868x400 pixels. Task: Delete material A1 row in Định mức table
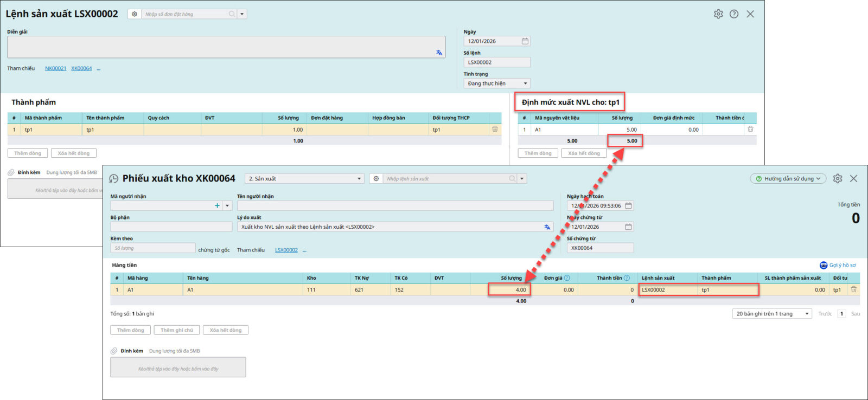pos(750,130)
